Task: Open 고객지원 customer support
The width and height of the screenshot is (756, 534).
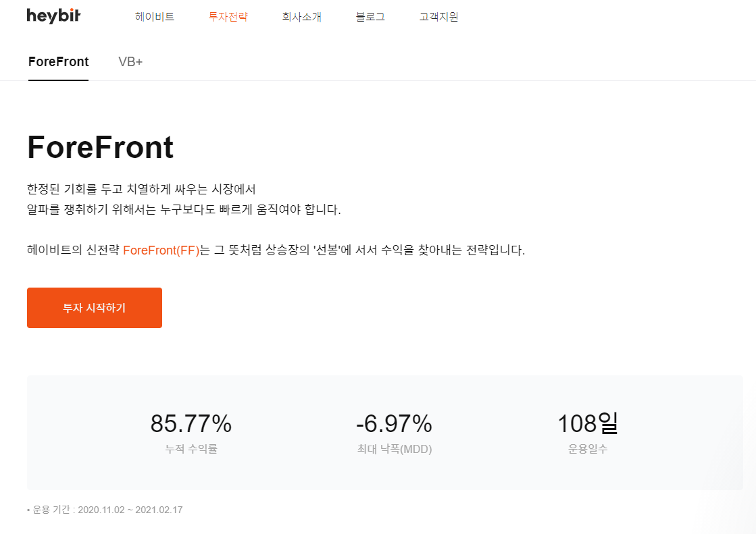Action: coord(438,17)
